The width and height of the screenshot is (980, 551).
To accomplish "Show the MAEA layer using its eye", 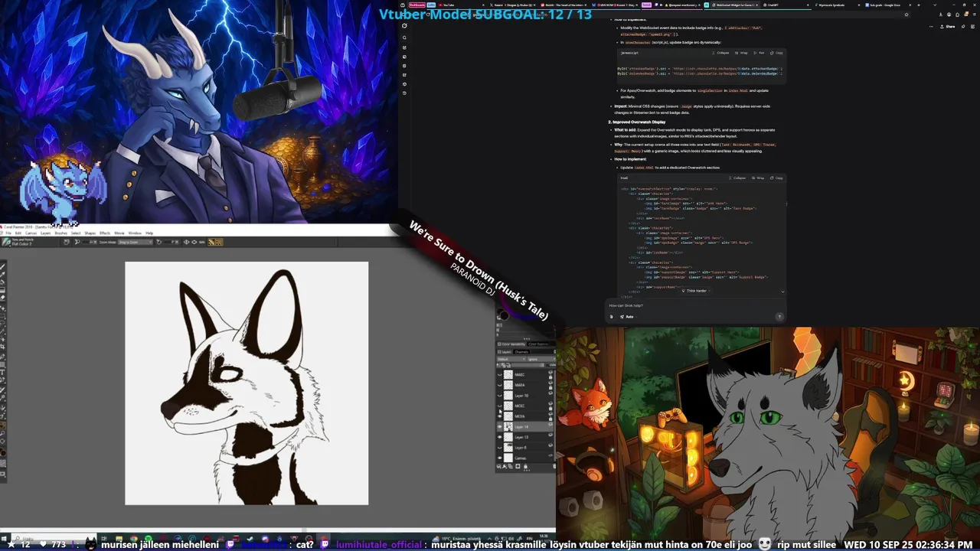I will [x=500, y=386].
